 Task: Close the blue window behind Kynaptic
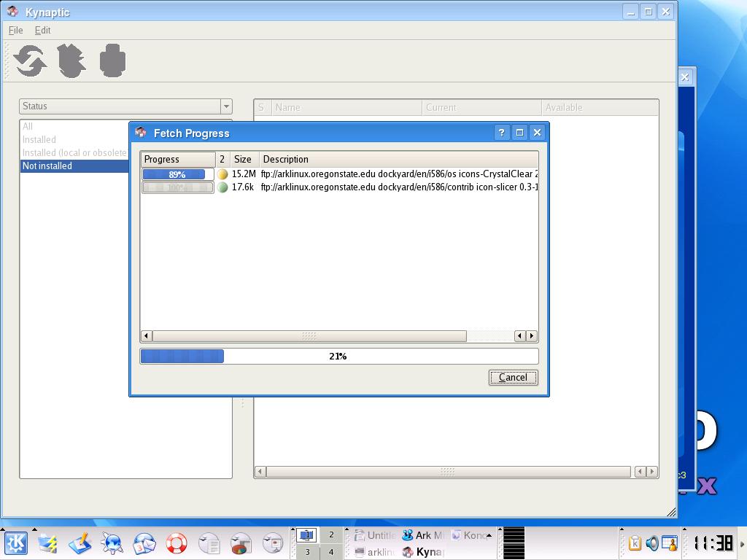[x=684, y=77]
